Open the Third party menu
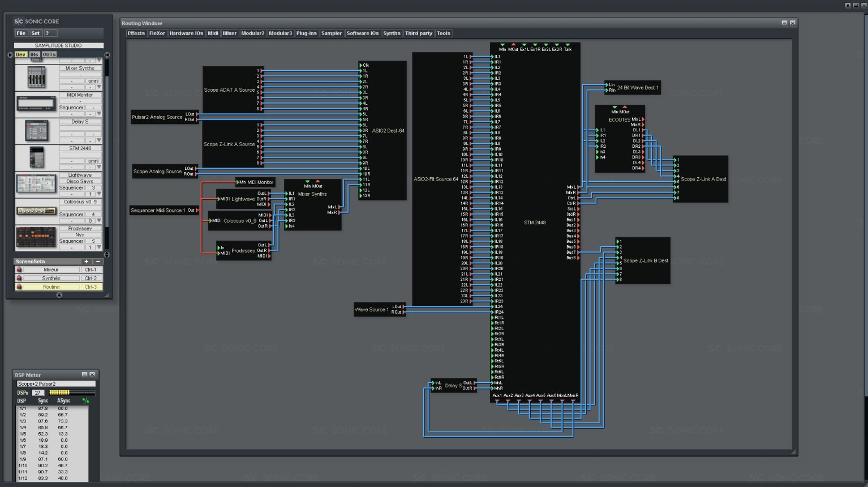This screenshot has width=868, height=487. point(419,33)
